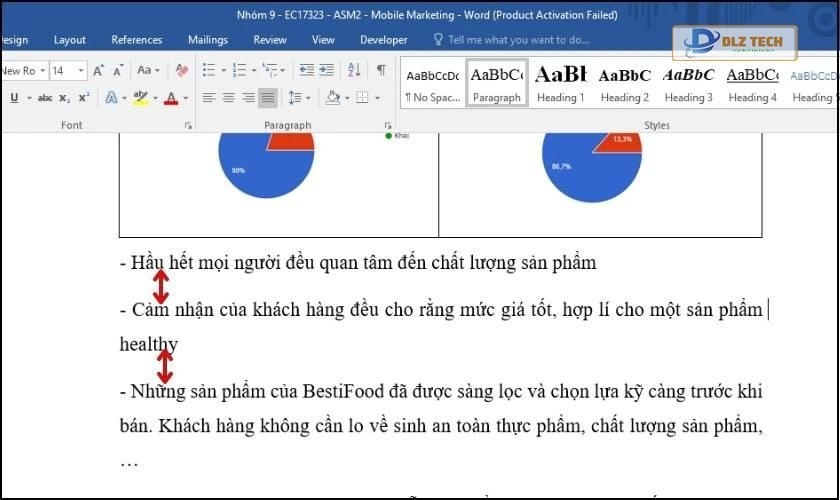
Task: Select the Bullets list icon
Action: (208, 71)
